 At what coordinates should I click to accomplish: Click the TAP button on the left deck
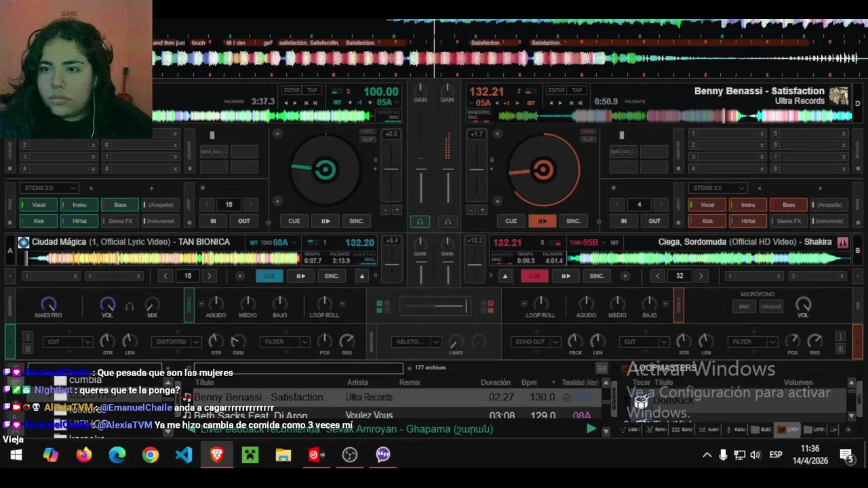[312, 90]
